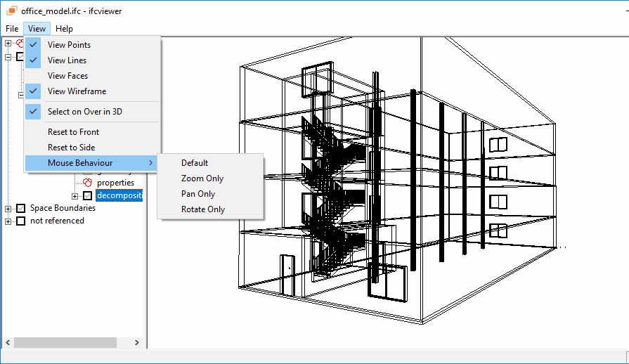The width and height of the screenshot is (629, 364).
Task: Uncheck the Space Boundaries checkbox
Action: pyautogui.click(x=21, y=209)
